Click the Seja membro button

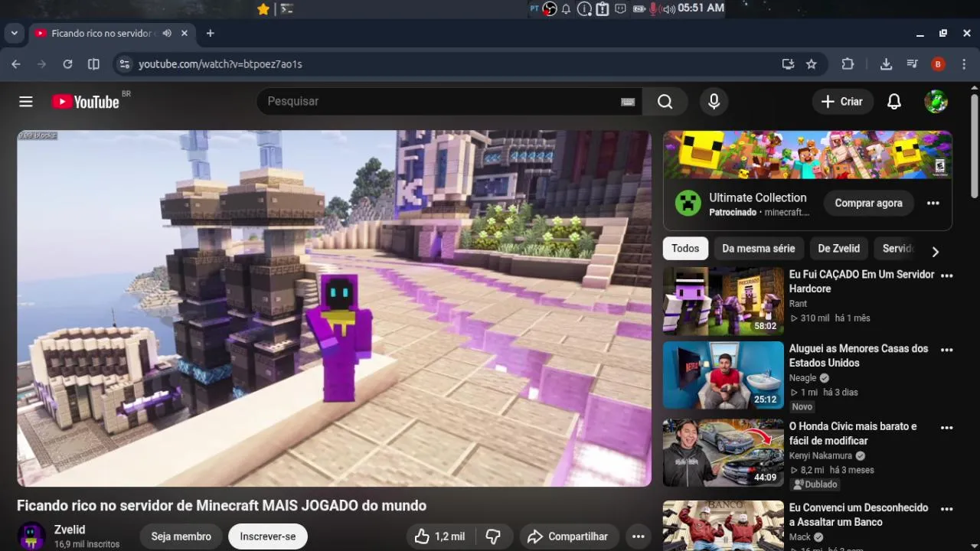tap(181, 536)
